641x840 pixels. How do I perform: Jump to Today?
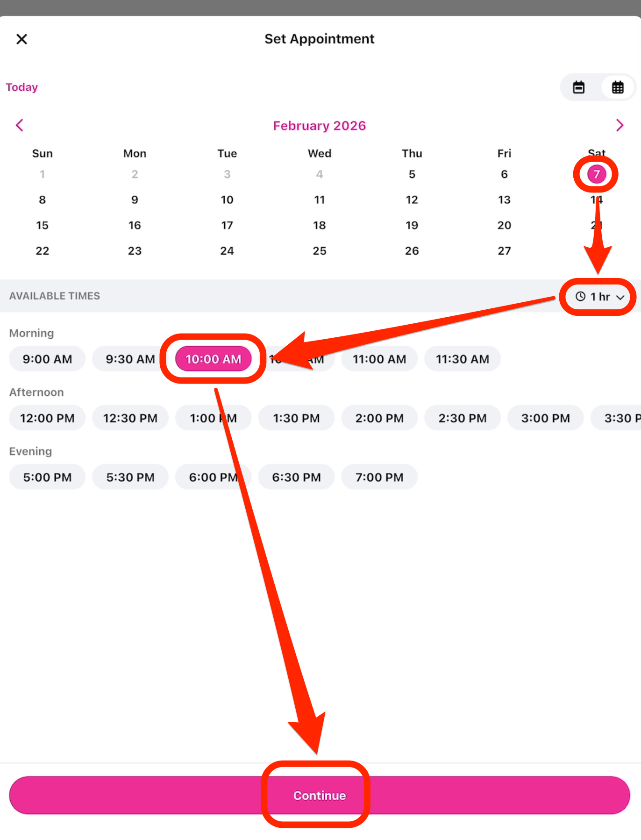(x=21, y=87)
